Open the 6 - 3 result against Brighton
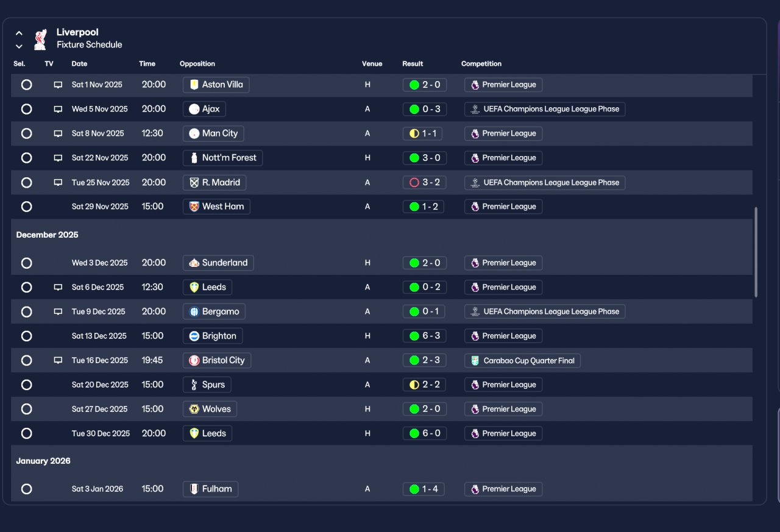Viewport: 780px width, 532px height. pos(425,336)
